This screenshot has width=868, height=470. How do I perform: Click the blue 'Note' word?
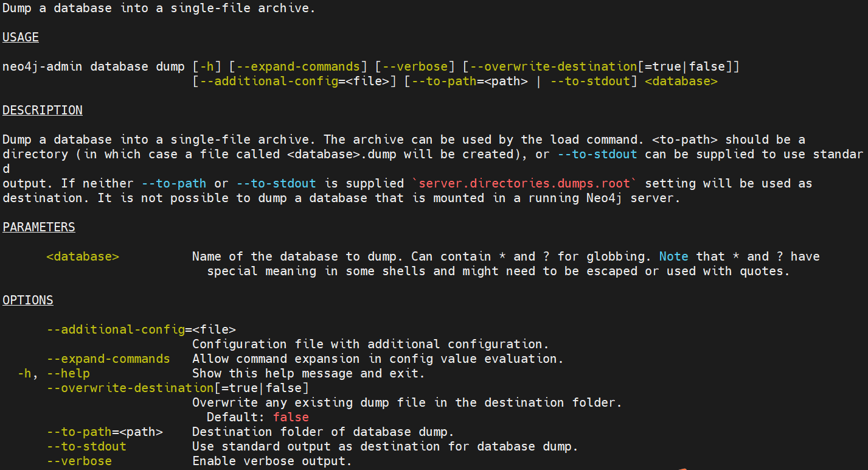[674, 256]
